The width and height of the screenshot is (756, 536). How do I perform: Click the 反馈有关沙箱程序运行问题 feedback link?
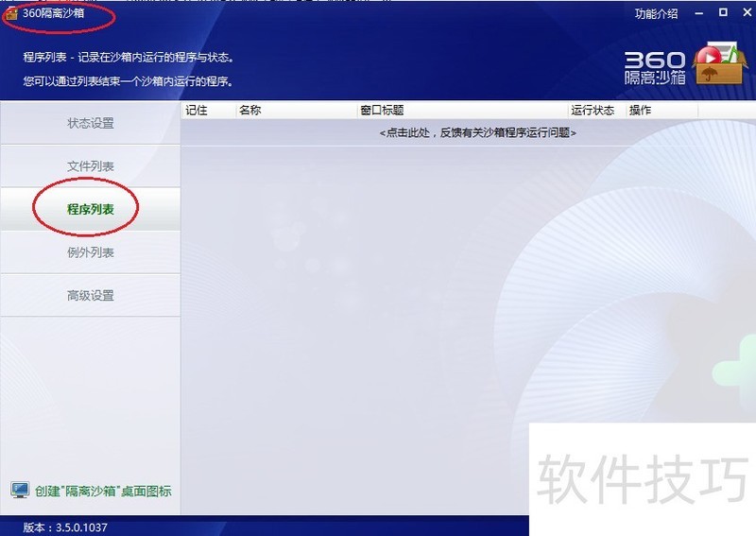[x=478, y=132]
